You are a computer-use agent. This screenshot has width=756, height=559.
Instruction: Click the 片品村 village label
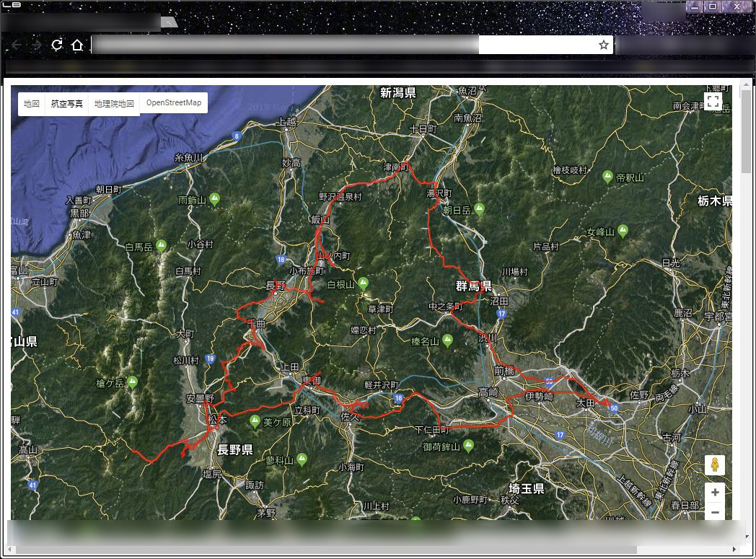click(545, 246)
